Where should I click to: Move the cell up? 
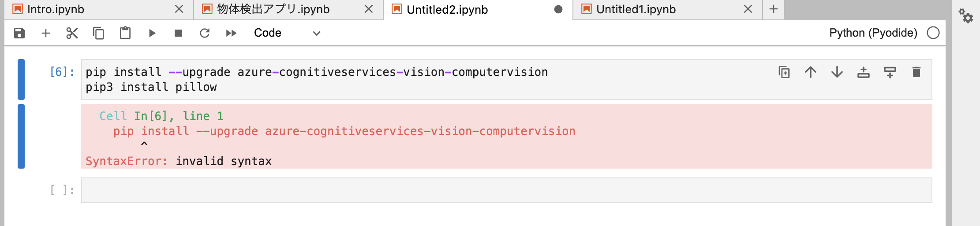(x=811, y=72)
